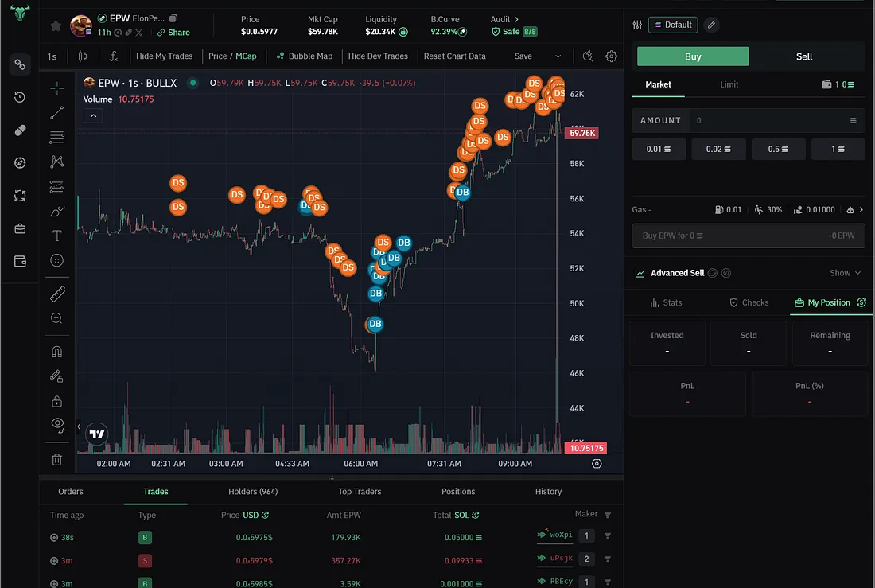Open the Default preset dropdown
Image resolution: width=875 pixels, height=588 pixels.
pyautogui.click(x=673, y=25)
